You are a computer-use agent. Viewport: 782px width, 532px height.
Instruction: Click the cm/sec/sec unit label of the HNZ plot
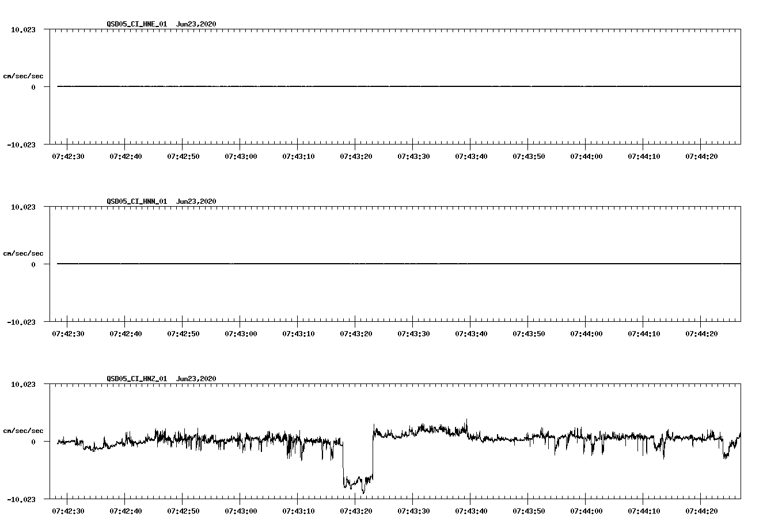(x=23, y=431)
